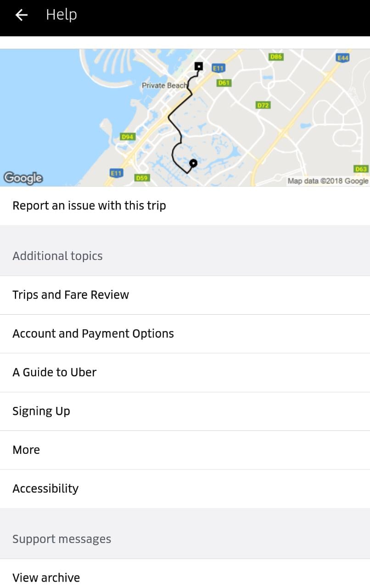Tap the D86 road badge on the map
The image size is (370, 588).
(x=276, y=57)
